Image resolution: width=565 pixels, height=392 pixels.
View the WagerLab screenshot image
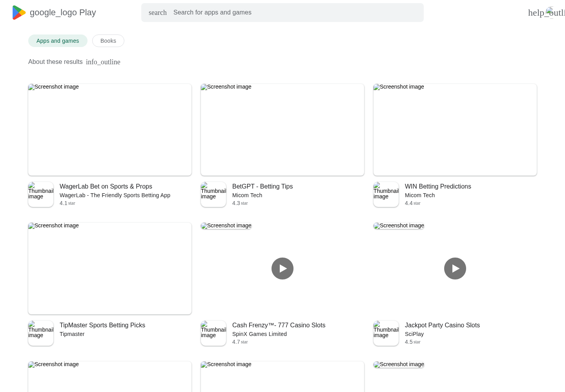pos(110,130)
